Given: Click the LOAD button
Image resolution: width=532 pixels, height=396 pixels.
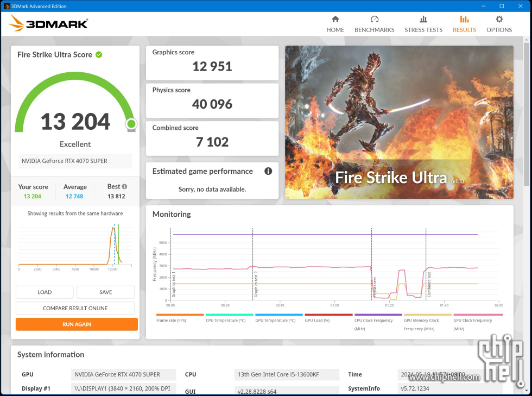Looking at the screenshot, I should click(45, 292).
